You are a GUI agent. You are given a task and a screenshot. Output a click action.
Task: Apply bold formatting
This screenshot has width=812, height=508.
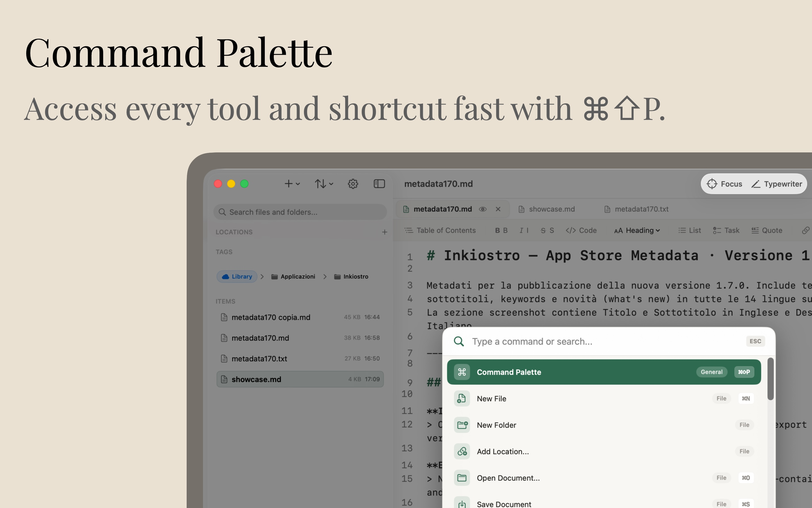pyautogui.click(x=501, y=230)
